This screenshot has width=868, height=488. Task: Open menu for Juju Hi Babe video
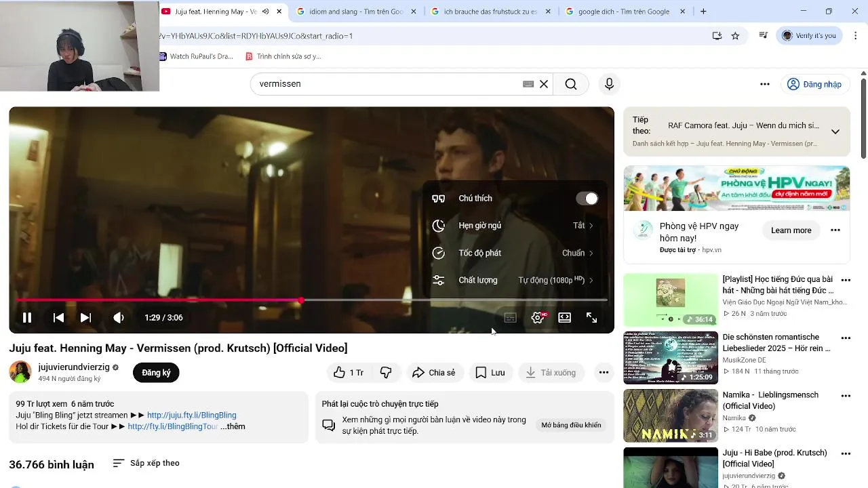point(846,453)
